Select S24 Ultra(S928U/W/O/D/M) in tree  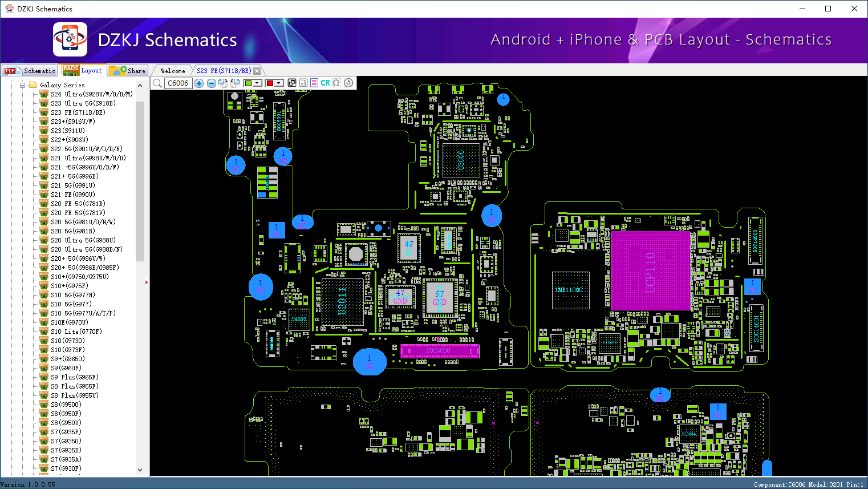91,94
